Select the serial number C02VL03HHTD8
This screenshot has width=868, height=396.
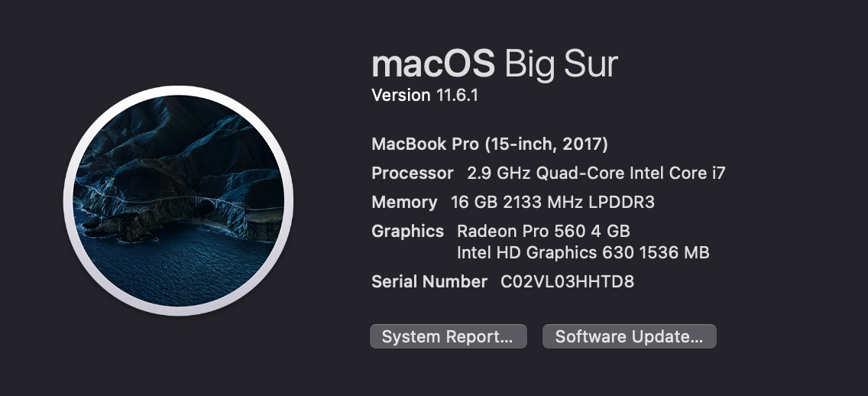[x=567, y=282]
